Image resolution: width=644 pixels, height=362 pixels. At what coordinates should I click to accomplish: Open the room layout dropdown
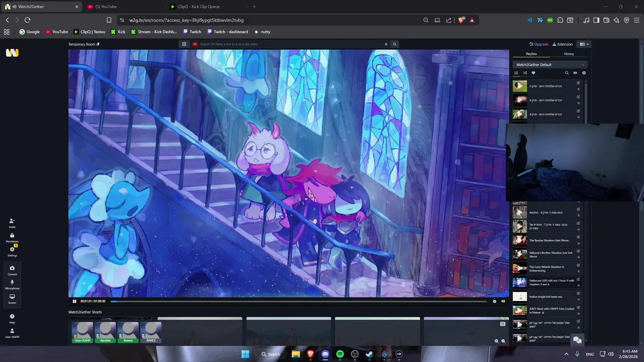(x=584, y=44)
